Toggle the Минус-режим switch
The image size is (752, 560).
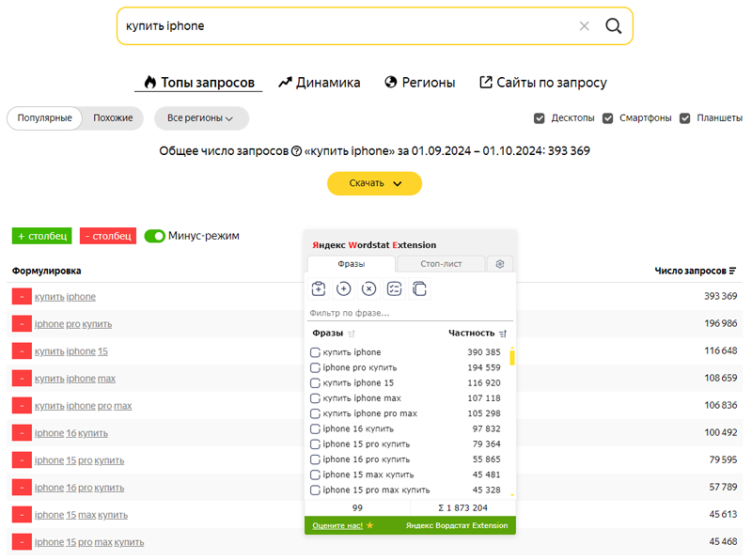tap(154, 236)
